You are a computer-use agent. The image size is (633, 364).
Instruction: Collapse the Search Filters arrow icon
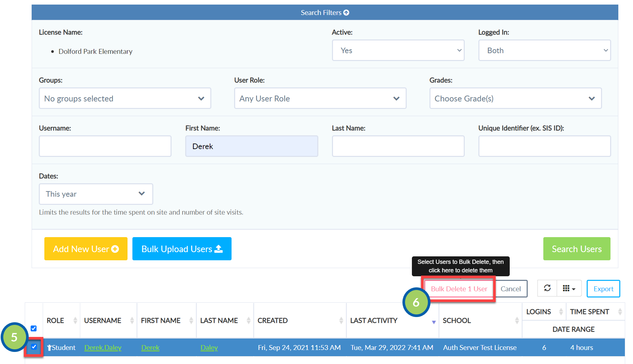pyautogui.click(x=346, y=12)
